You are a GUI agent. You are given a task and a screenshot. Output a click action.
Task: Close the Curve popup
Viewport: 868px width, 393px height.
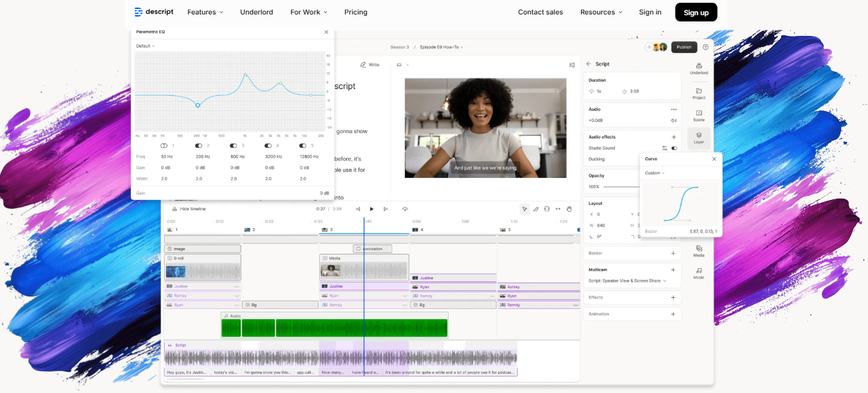point(714,159)
